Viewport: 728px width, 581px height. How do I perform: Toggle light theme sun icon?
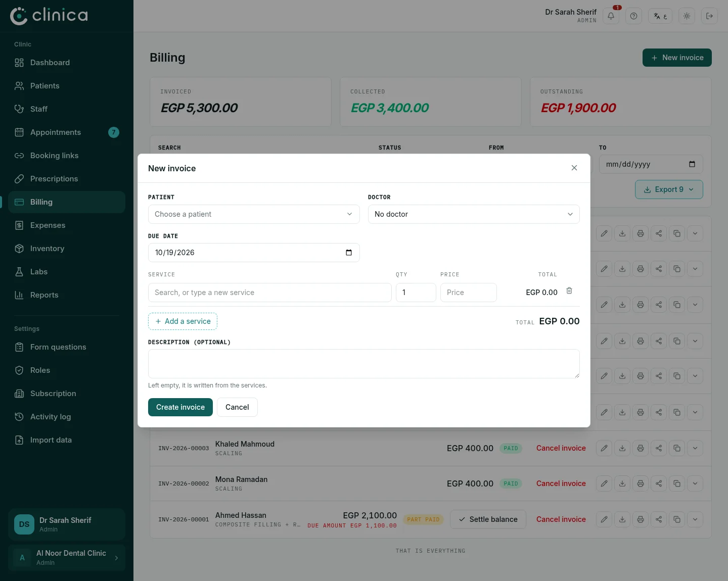point(687,16)
